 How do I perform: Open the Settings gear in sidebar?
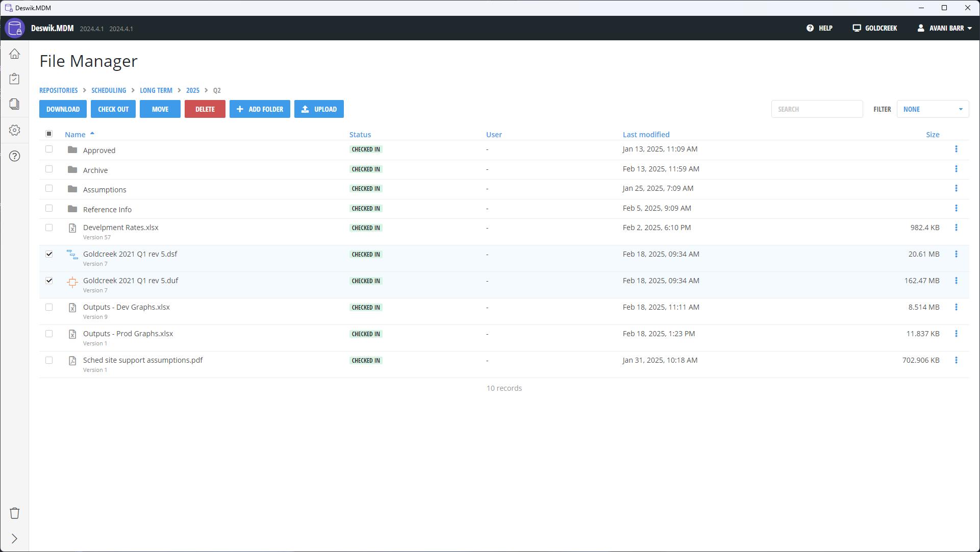point(14,130)
